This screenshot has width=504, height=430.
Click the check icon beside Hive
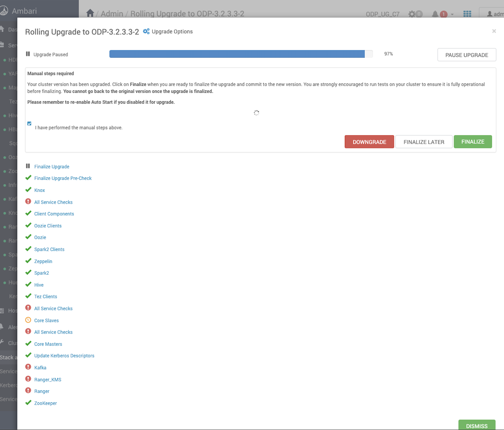point(28,284)
